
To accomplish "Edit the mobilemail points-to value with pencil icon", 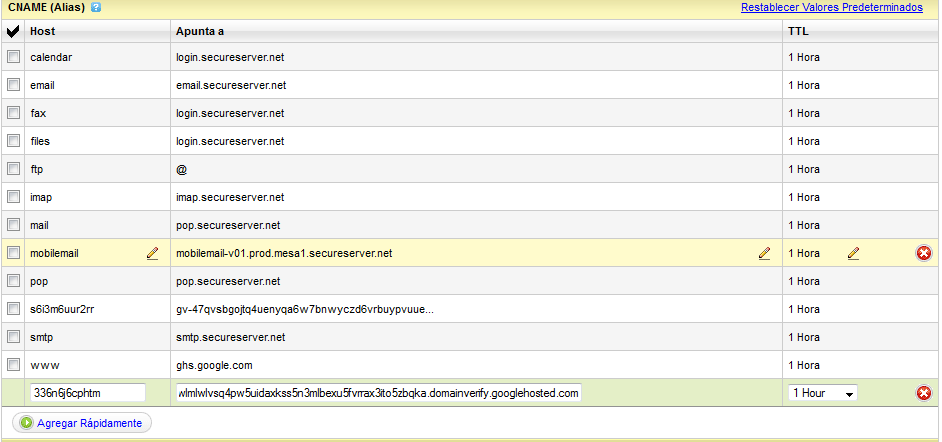I will (764, 253).
